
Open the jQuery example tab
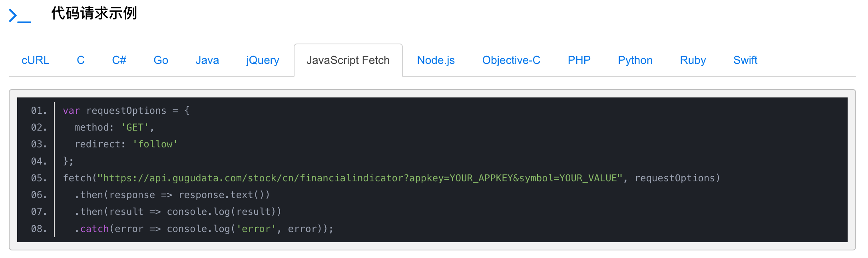click(x=263, y=60)
